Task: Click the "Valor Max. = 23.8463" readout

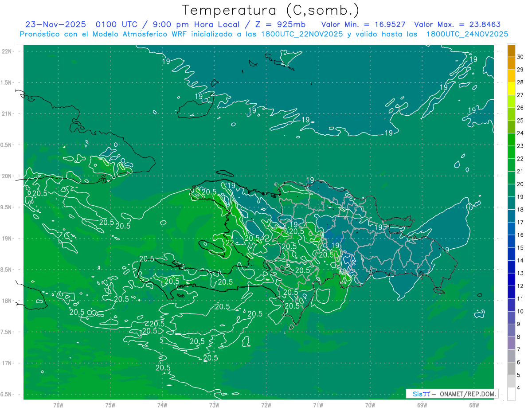Action: coord(457,24)
